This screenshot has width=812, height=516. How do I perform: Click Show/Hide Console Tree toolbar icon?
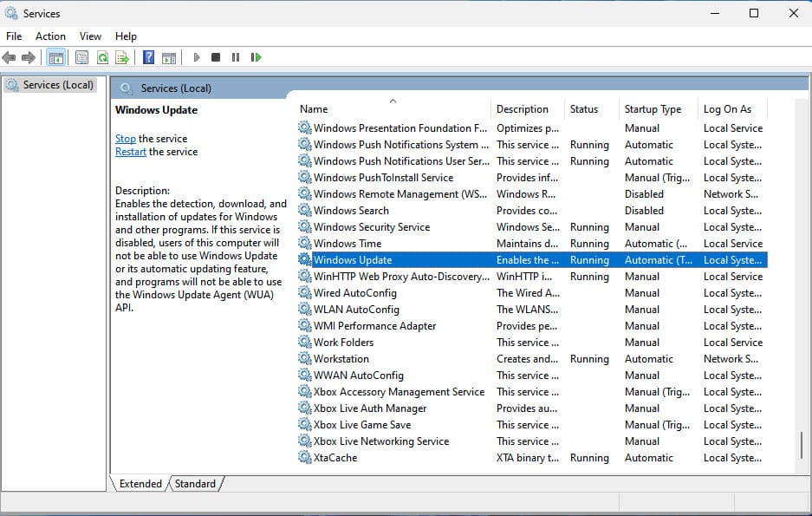[x=55, y=57]
